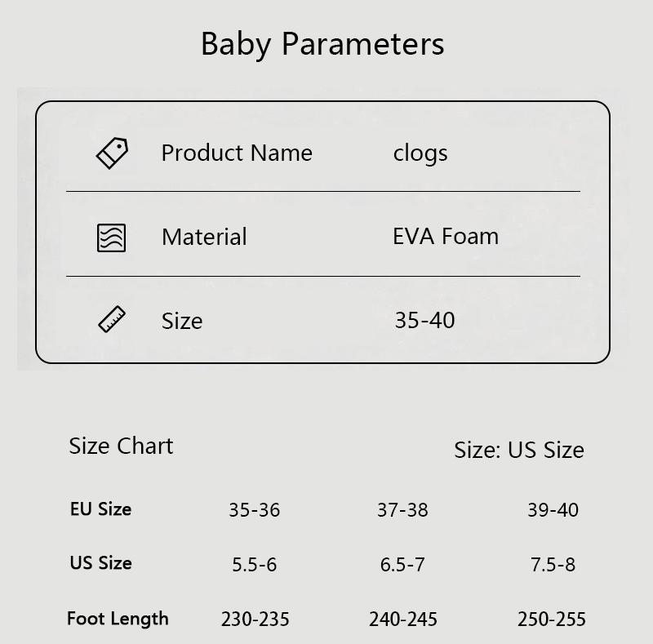Click the EVA Foam value

point(446,237)
